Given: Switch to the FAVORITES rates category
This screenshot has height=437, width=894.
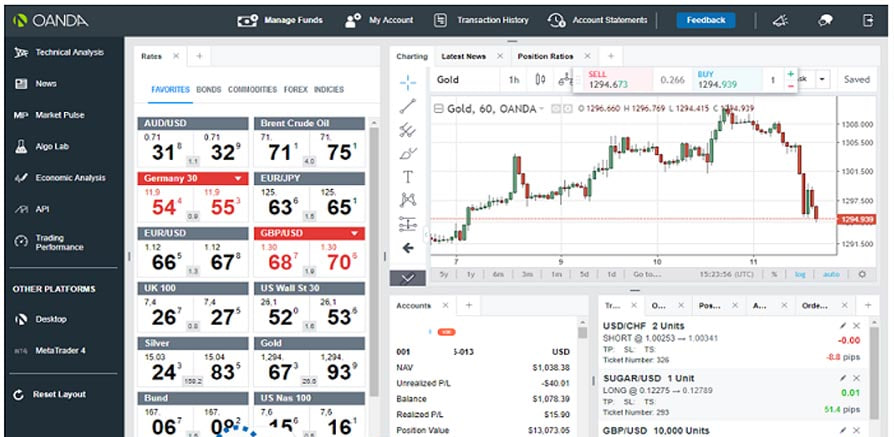Looking at the screenshot, I should point(170,90).
